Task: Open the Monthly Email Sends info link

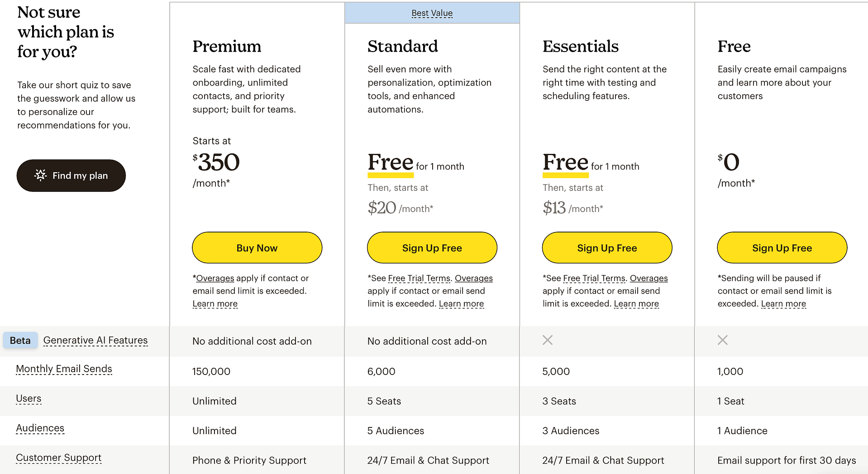Action: tap(64, 369)
